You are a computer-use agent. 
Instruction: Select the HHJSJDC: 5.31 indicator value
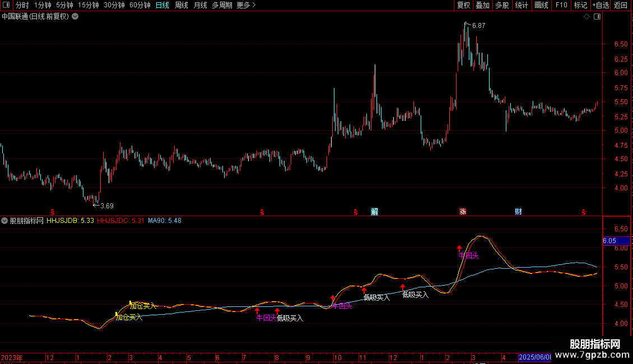coord(120,221)
